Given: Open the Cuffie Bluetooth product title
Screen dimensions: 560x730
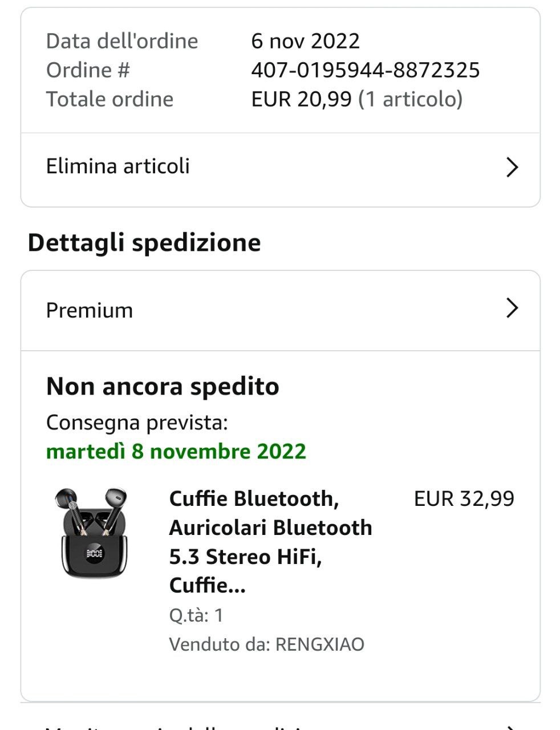Looking at the screenshot, I should pyautogui.click(x=270, y=541).
